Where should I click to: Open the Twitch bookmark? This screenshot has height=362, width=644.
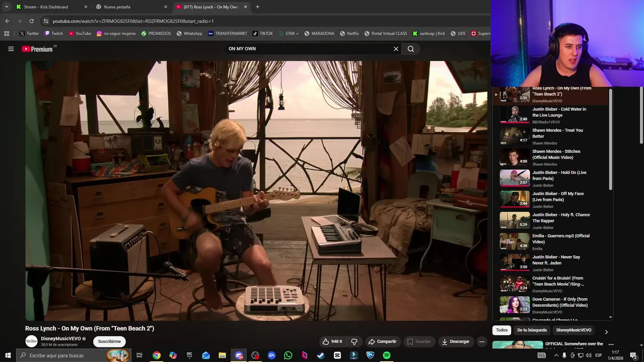[x=54, y=34]
